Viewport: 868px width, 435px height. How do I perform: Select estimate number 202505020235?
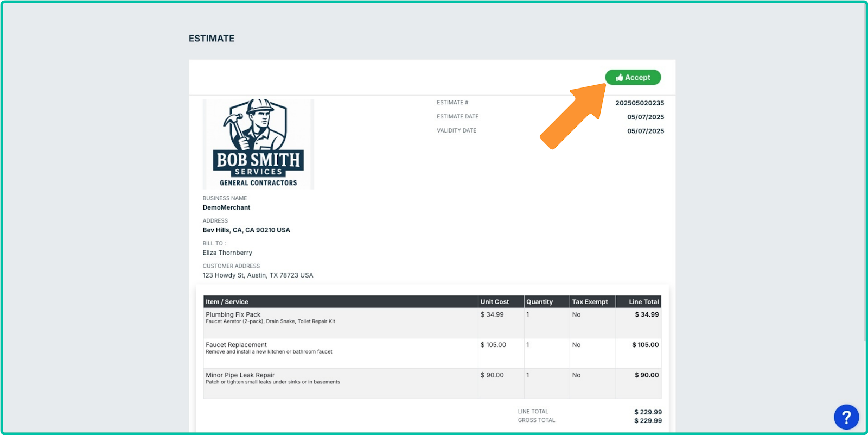(x=639, y=103)
